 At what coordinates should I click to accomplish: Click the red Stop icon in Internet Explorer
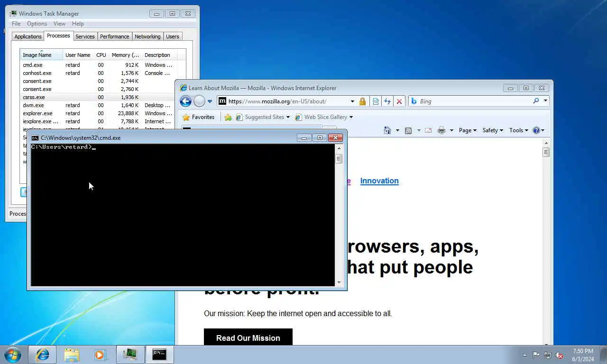click(x=399, y=101)
